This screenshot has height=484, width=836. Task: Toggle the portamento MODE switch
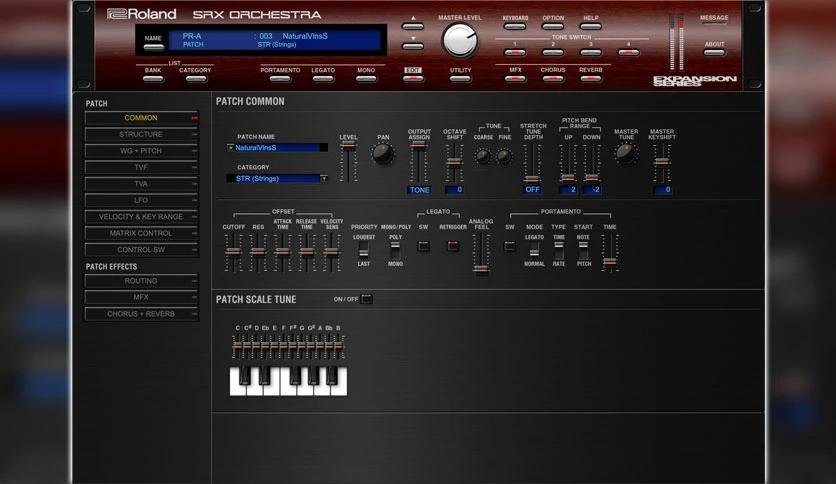point(534,251)
